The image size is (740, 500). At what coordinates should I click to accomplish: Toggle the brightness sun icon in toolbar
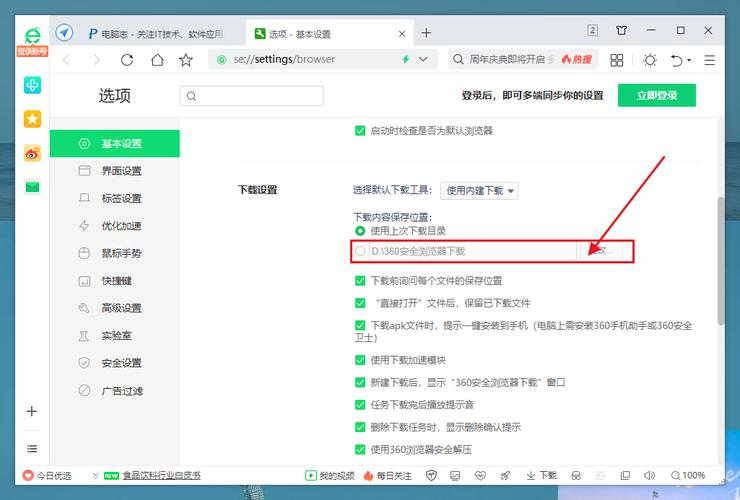point(650,60)
